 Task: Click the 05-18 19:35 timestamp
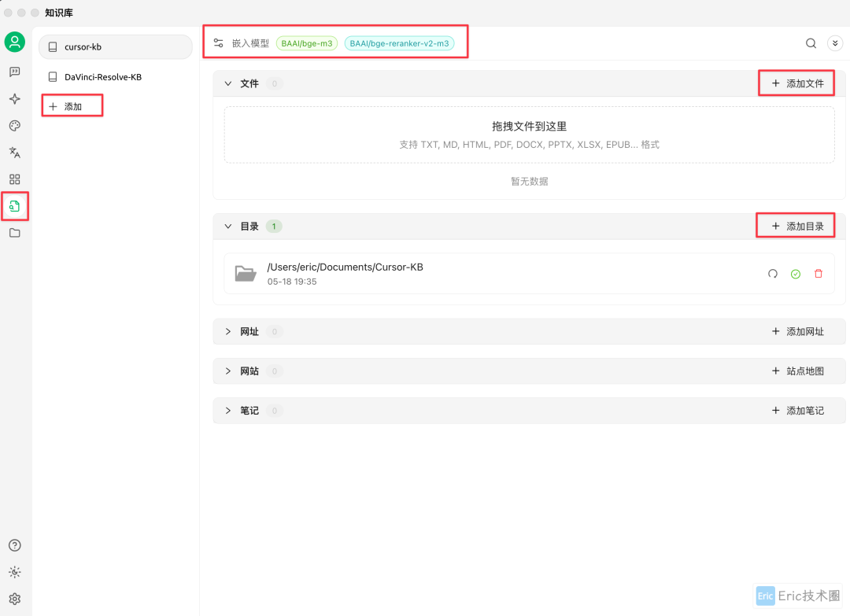coord(292,282)
